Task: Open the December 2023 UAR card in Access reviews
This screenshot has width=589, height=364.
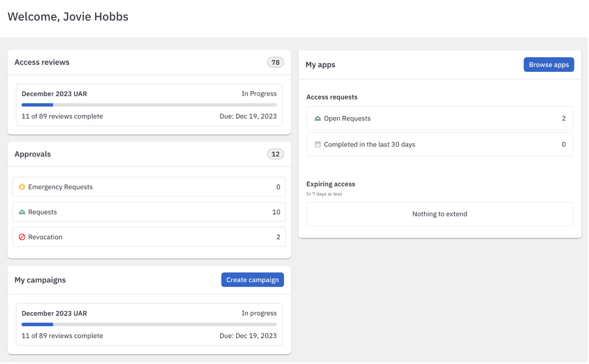Action: coord(149,105)
